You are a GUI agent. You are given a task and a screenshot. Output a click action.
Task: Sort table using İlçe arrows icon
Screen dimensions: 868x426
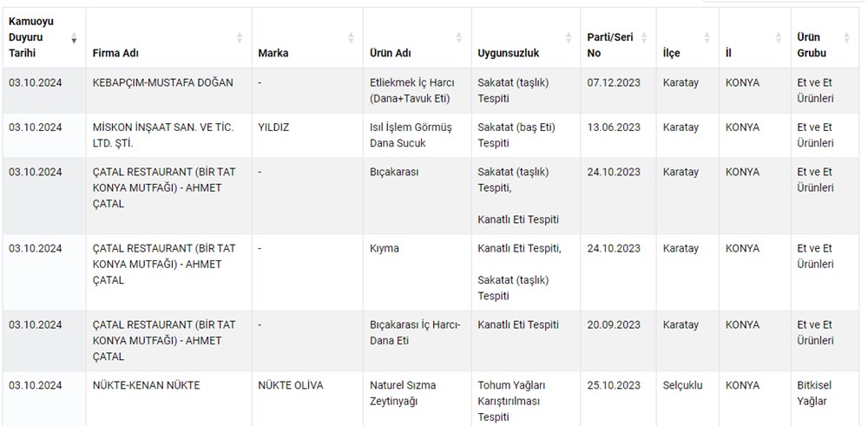click(x=707, y=38)
